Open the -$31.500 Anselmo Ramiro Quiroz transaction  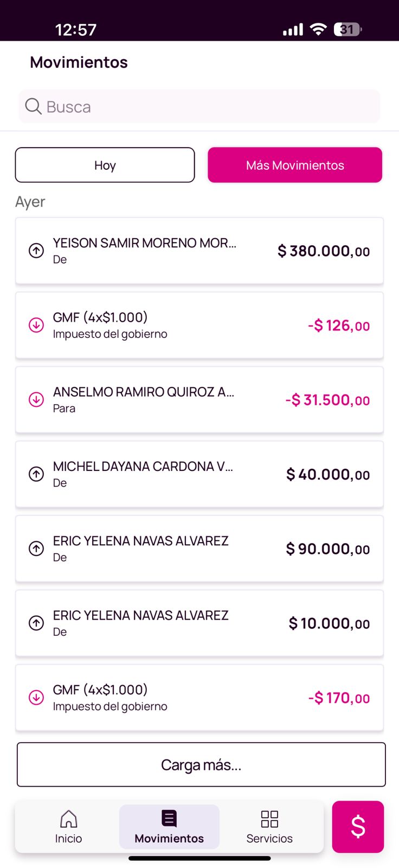coord(200,400)
